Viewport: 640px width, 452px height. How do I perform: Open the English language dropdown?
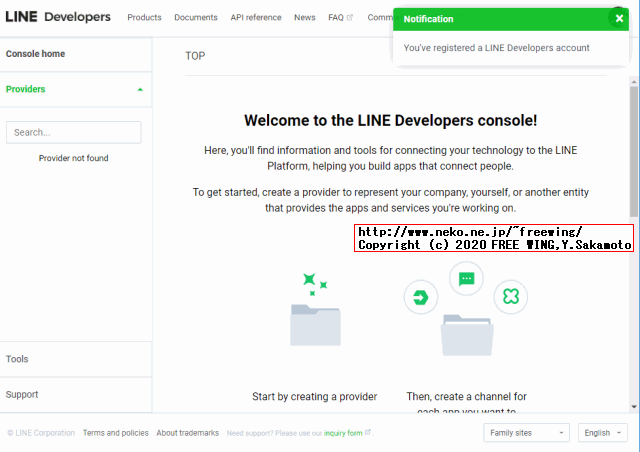[x=602, y=433]
